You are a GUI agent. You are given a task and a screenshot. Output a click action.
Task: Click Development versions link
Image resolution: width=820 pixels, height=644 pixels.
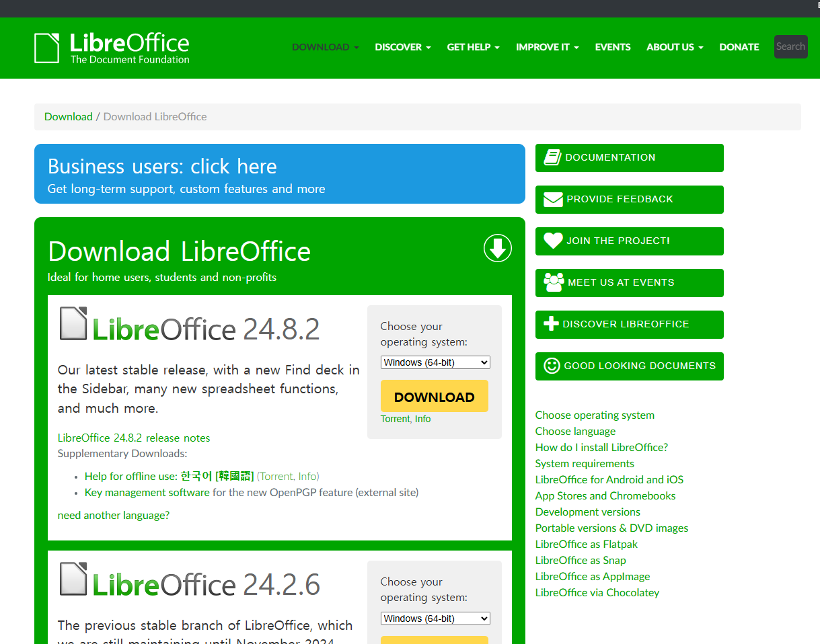coord(588,512)
